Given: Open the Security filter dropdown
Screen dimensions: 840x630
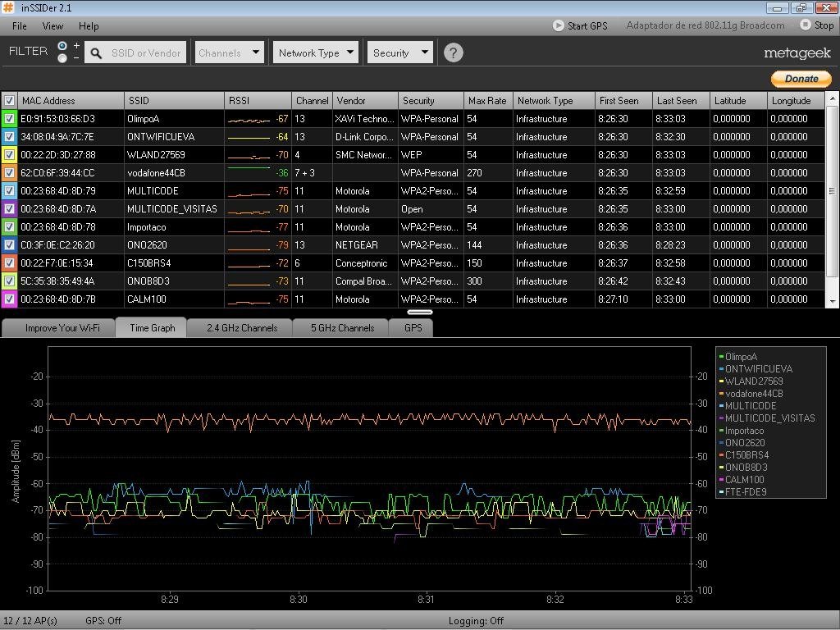Looking at the screenshot, I should [x=399, y=52].
